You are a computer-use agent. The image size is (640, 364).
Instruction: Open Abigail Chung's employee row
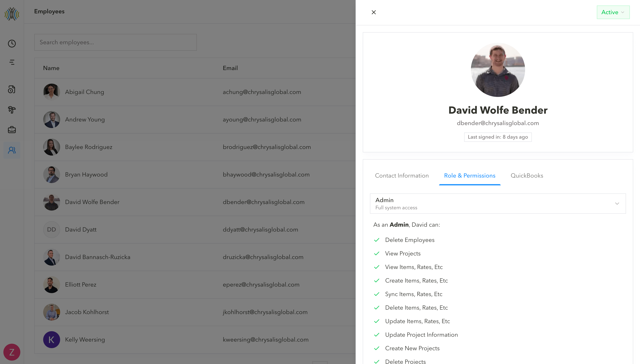click(x=84, y=92)
